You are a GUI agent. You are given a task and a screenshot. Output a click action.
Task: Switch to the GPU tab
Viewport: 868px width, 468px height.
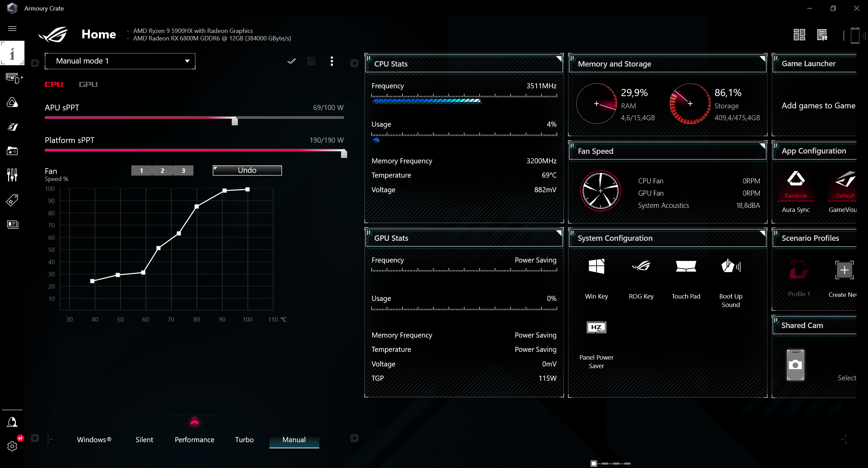[88, 84]
